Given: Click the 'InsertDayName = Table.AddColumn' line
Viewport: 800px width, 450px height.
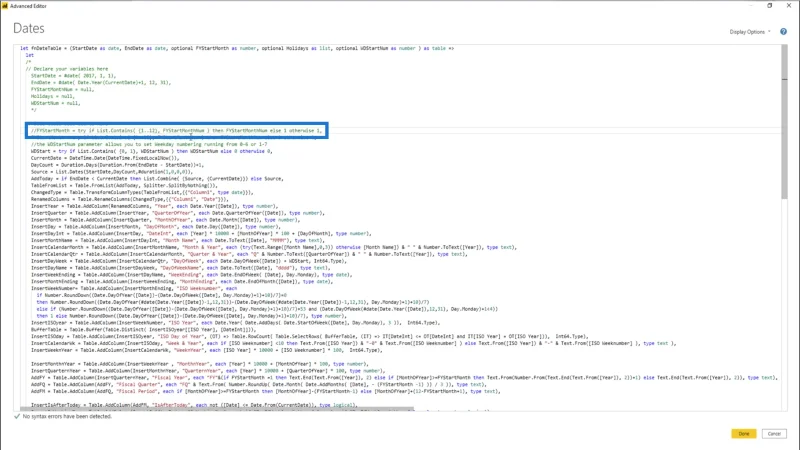Looking at the screenshot, I should point(180,268).
